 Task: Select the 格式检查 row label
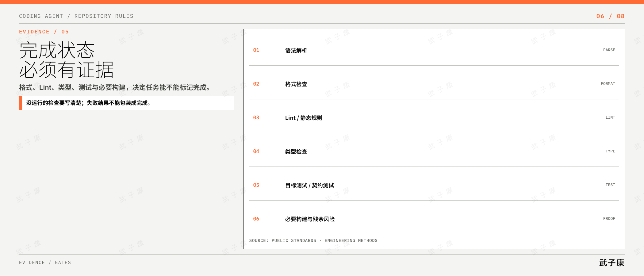(x=296, y=84)
